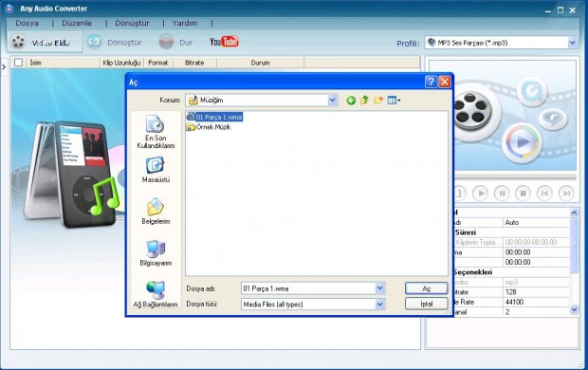Viewport: 588px width, 370px height.
Task: Click the Any Audio Converter title icon
Action: 9,9
